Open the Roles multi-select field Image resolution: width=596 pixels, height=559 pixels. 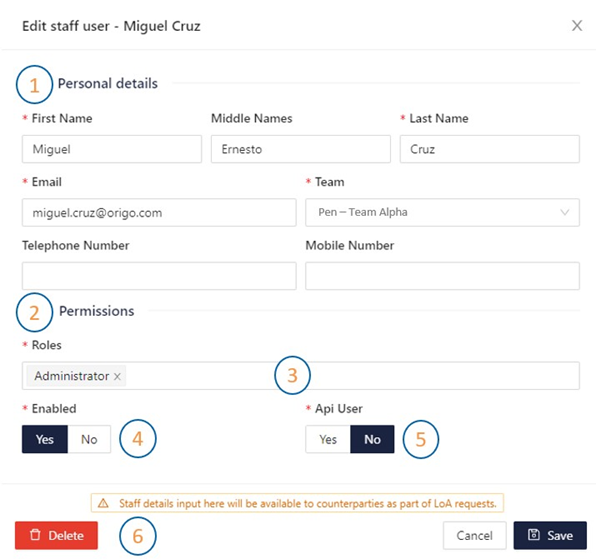(301, 375)
